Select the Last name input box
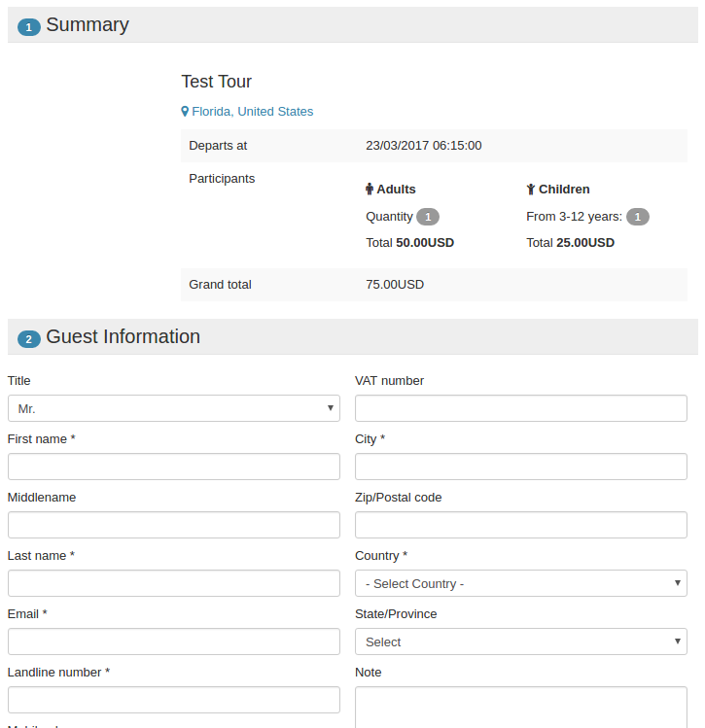The image size is (705, 728). pyautogui.click(x=174, y=583)
